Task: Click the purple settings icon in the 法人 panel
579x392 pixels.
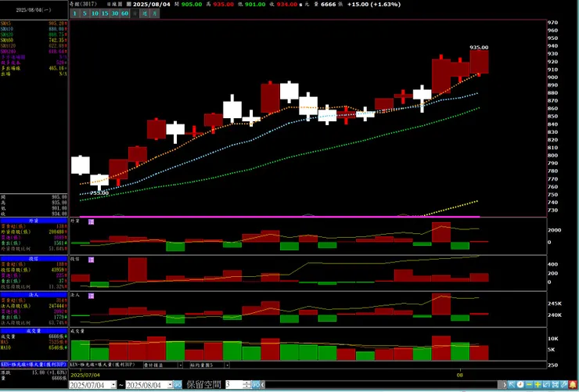Action: (92, 296)
